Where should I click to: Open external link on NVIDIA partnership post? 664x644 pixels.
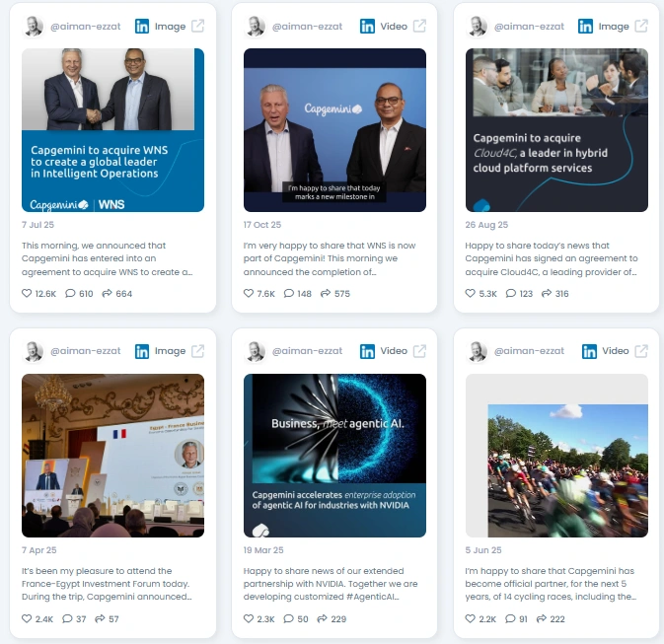(x=419, y=351)
